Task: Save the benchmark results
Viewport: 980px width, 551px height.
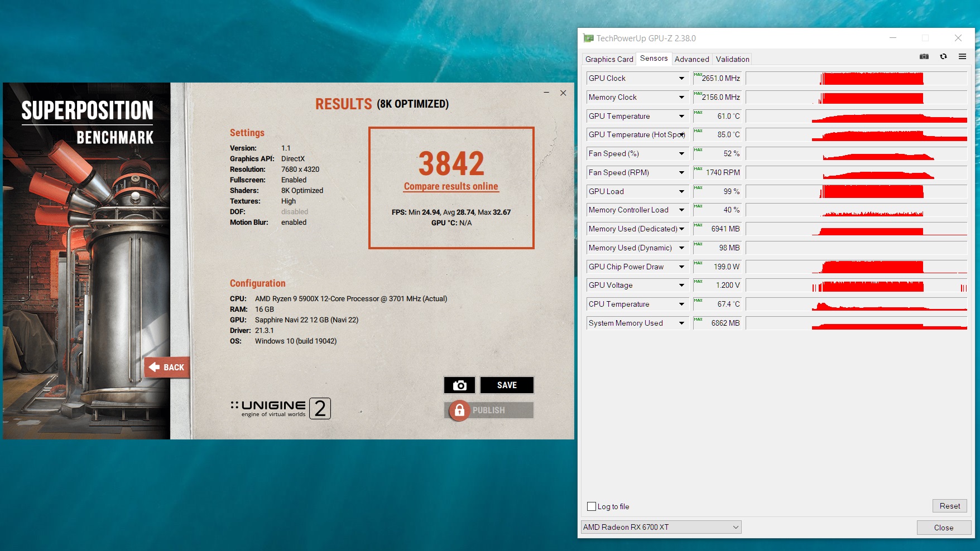Action: point(507,385)
